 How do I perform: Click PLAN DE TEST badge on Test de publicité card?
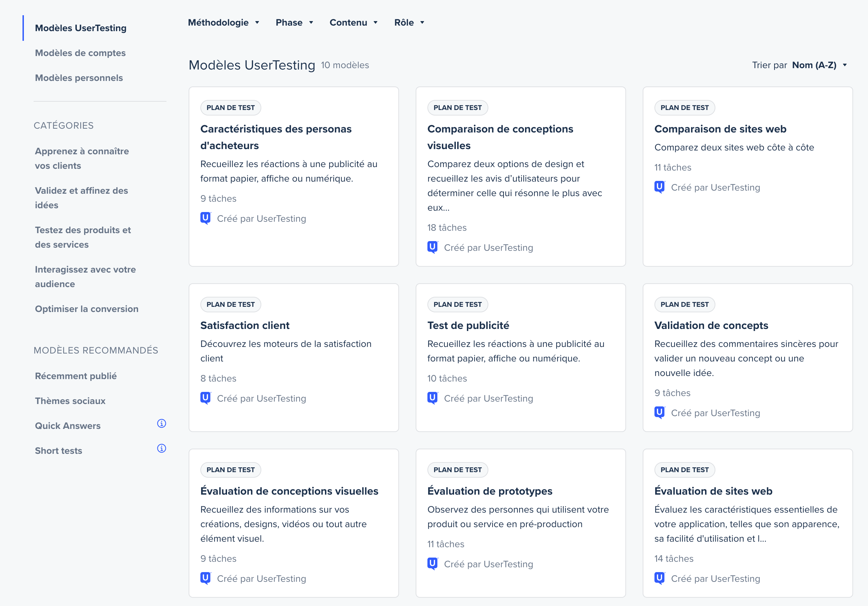pyautogui.click(x=458, y=304)
